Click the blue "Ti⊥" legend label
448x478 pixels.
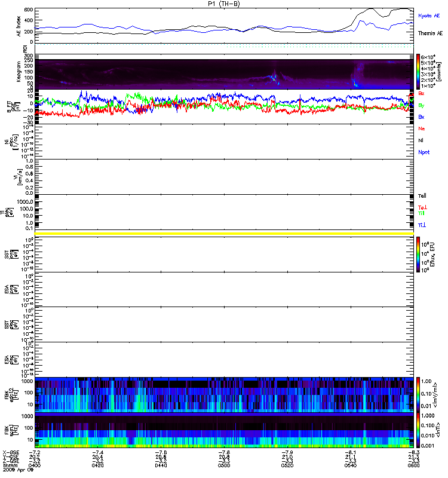pos(422,225)
